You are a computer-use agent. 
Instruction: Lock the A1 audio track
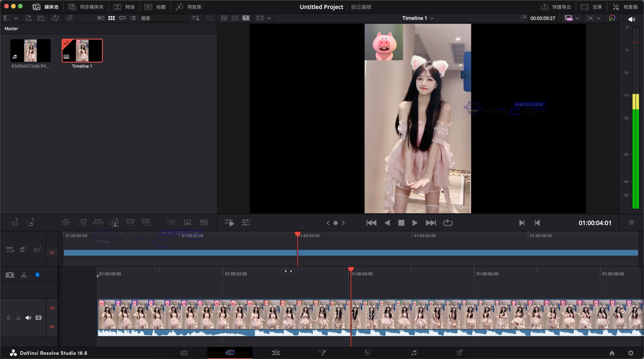18,318
